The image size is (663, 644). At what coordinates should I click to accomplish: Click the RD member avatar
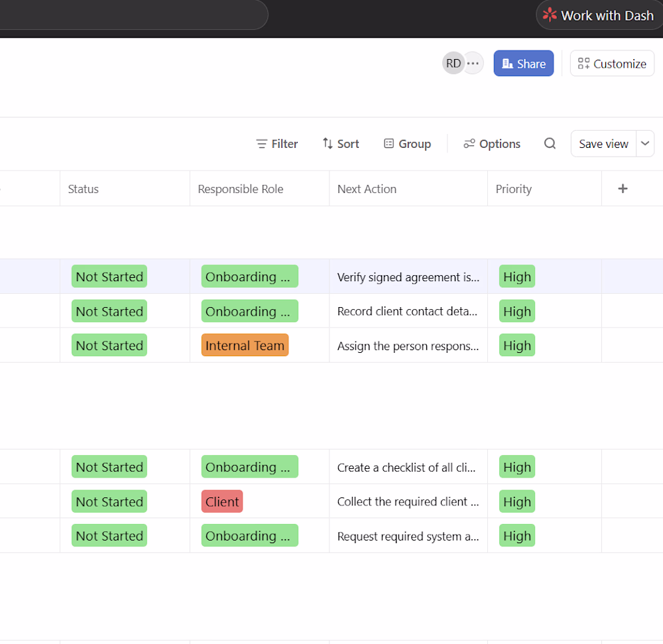point(453,64)
